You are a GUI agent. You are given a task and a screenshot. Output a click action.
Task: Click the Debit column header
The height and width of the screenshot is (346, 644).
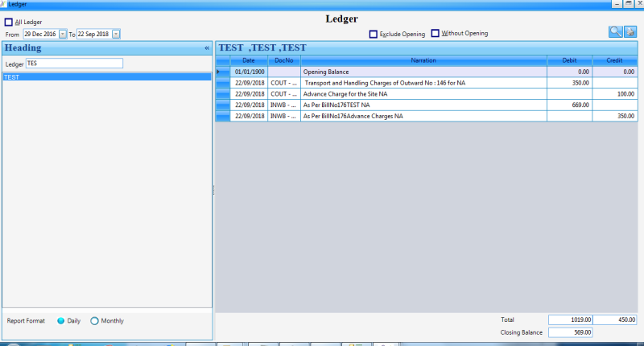(569, 60)
